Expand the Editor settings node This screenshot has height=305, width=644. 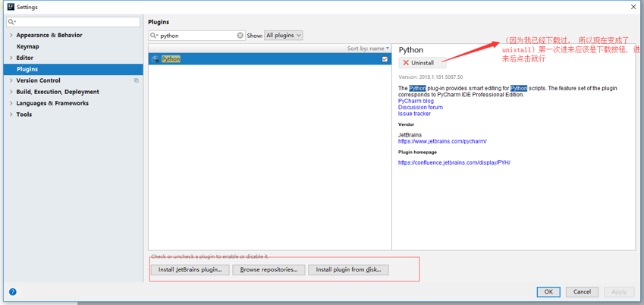(11, 58)
